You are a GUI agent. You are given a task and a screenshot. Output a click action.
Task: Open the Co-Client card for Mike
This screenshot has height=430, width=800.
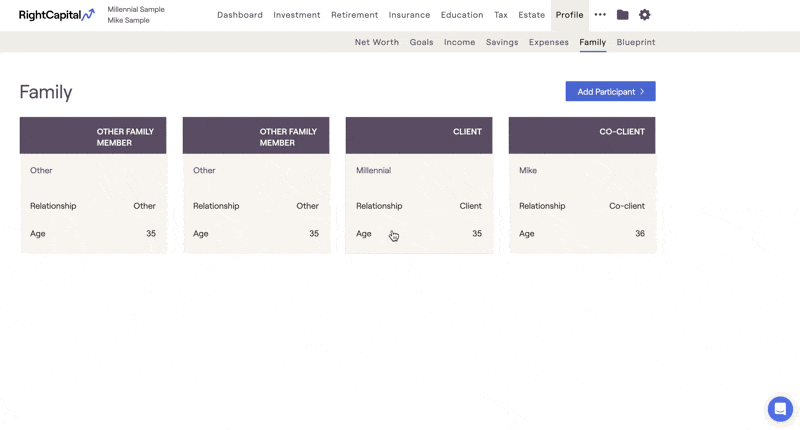pos(582,185)
